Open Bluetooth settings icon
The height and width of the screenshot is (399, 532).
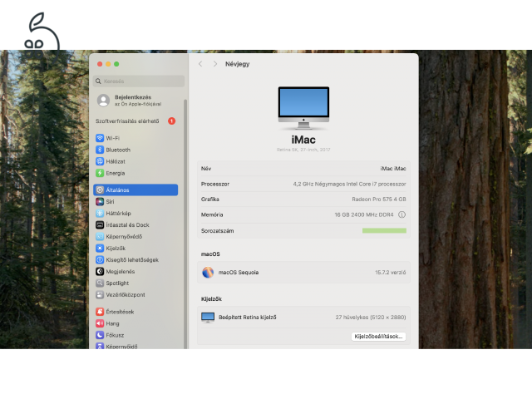pos(100,150)
